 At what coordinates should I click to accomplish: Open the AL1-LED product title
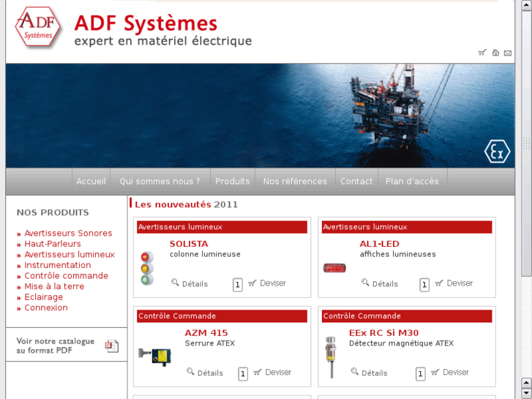pos(379,244)
